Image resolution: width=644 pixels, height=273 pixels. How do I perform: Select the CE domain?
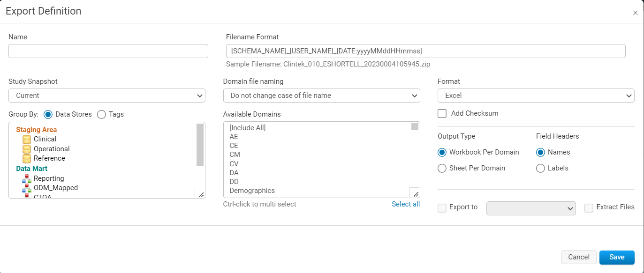tap(234, 146)
